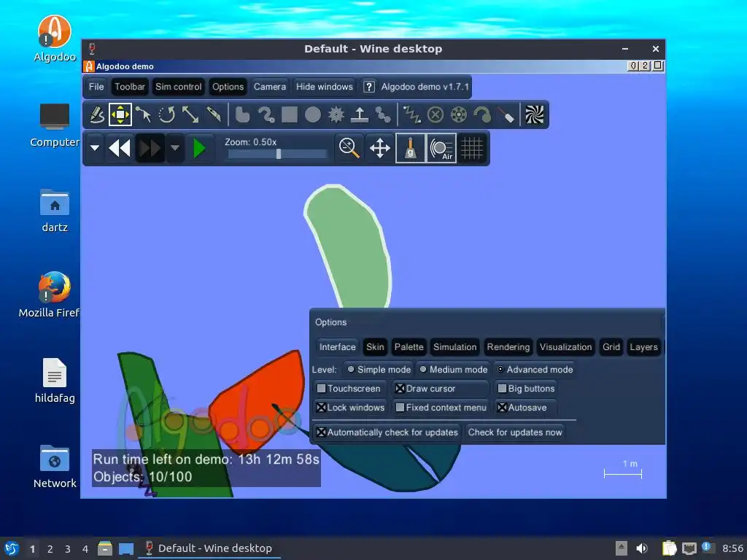
Task: Select the Knife cut tool
Action: pyautogui.click(x=214, y=114)
